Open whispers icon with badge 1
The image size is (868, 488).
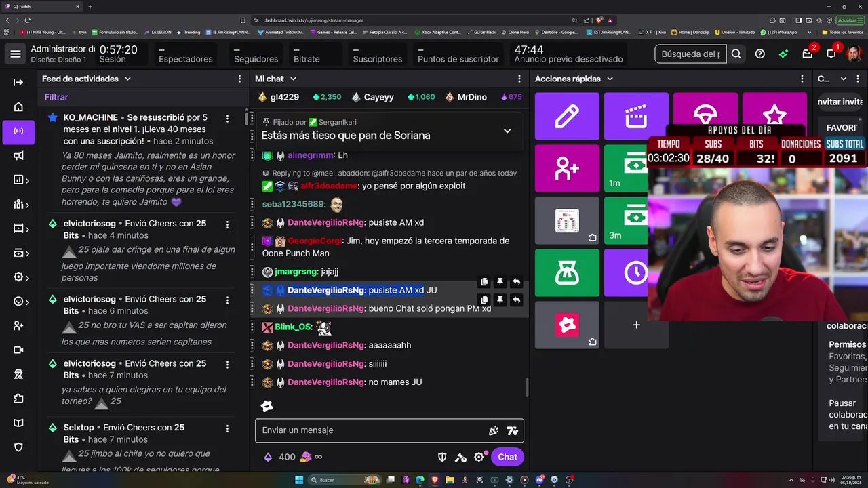[831, 54]
